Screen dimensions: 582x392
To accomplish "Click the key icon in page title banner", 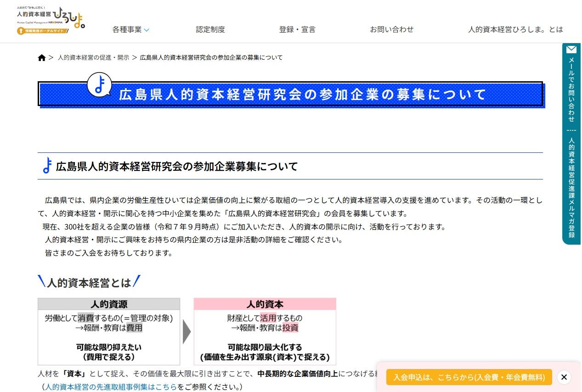I will pos(100,85).
